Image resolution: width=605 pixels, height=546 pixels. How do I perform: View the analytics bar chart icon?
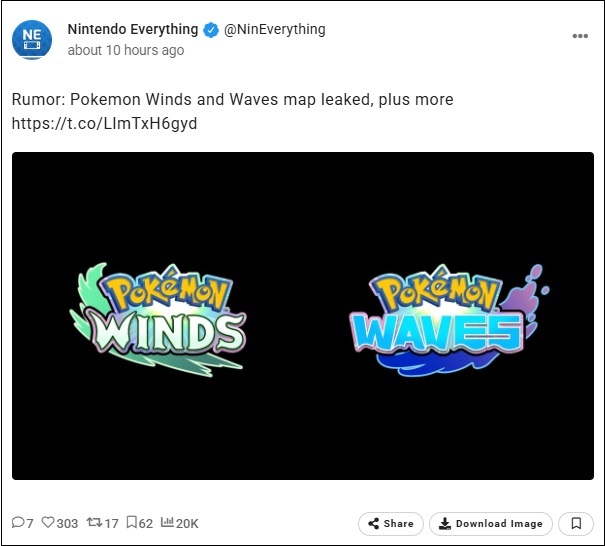click(x=167, y=522)
